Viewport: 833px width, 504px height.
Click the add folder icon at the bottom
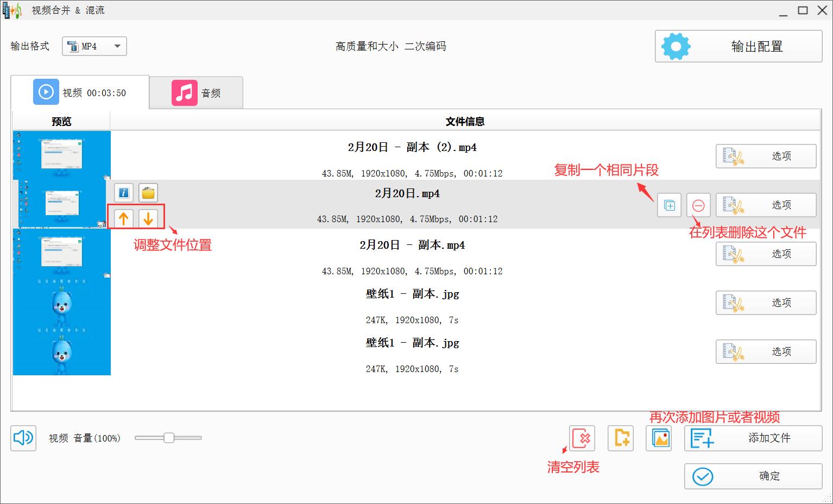click(620, 438)
